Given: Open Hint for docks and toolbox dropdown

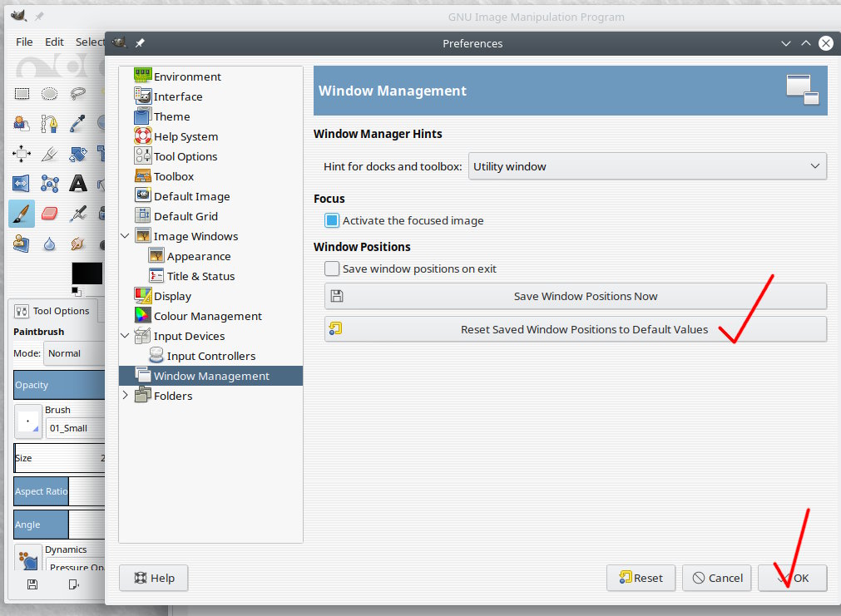Looking at the screenshot, I should pos(647,167).
